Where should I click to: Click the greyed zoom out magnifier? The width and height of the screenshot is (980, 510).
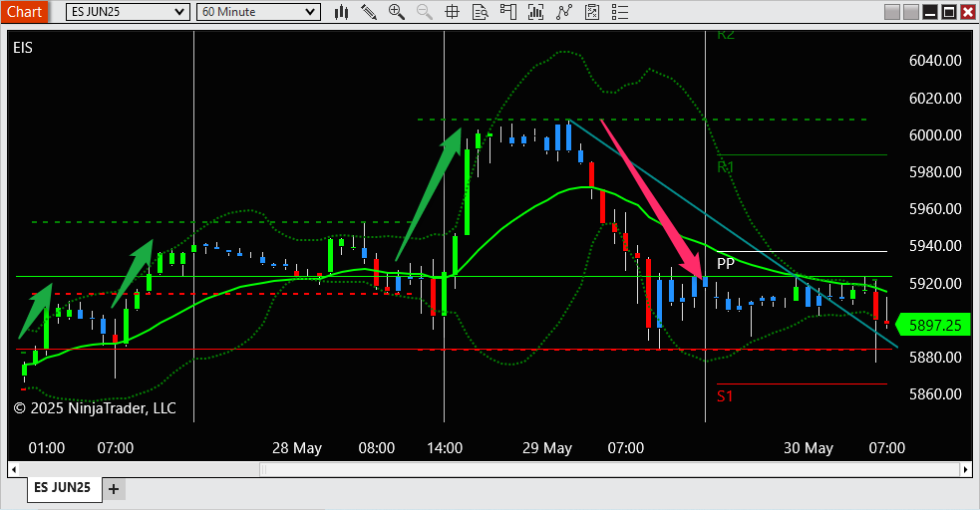click(425, 12)
